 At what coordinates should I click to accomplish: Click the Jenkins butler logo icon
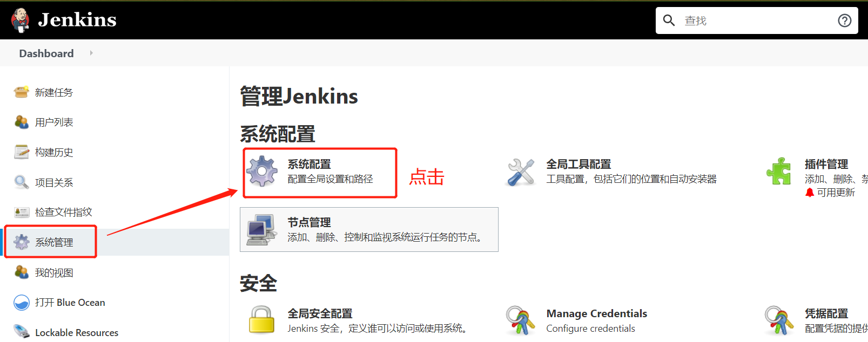21,20
